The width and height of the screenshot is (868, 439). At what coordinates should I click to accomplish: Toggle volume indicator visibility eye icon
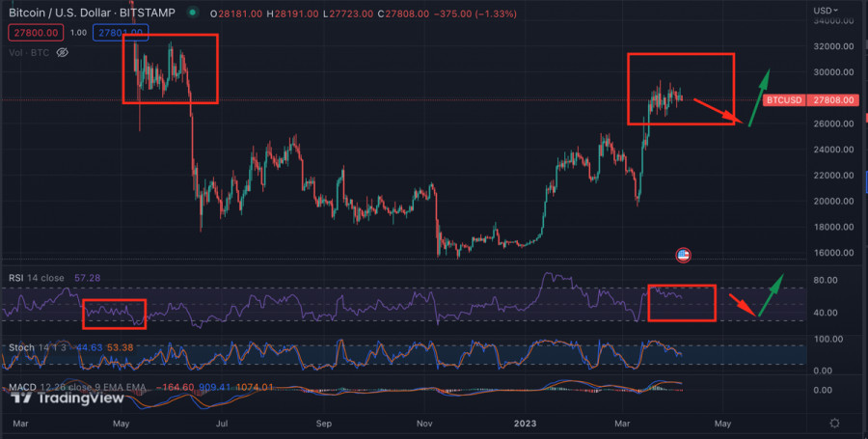coord(63,52)
